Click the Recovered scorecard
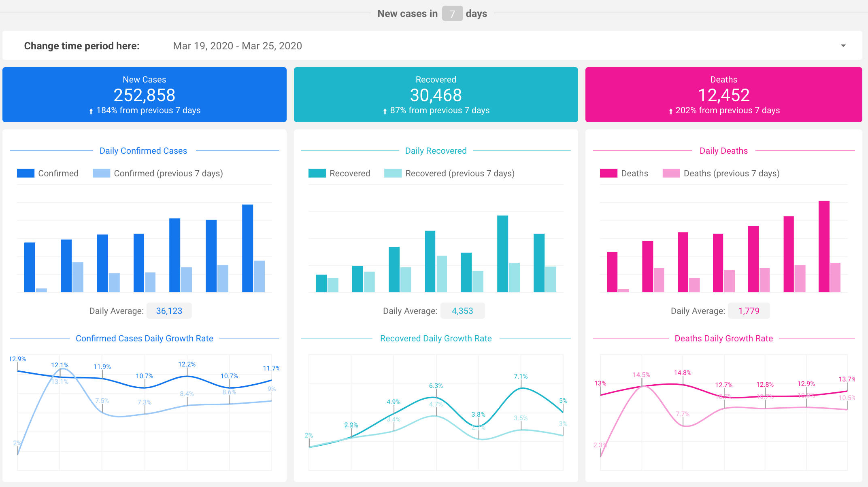This screenshot has height=487, width=868. [x=436, y=95]
